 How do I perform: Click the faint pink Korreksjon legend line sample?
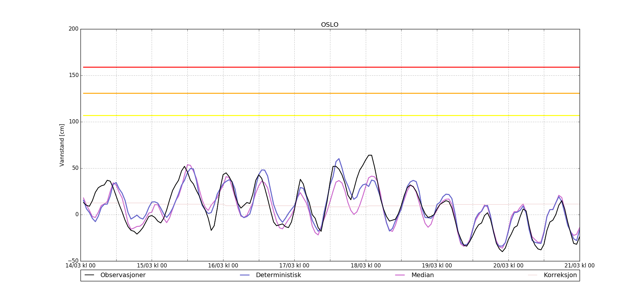click(533, 275)
